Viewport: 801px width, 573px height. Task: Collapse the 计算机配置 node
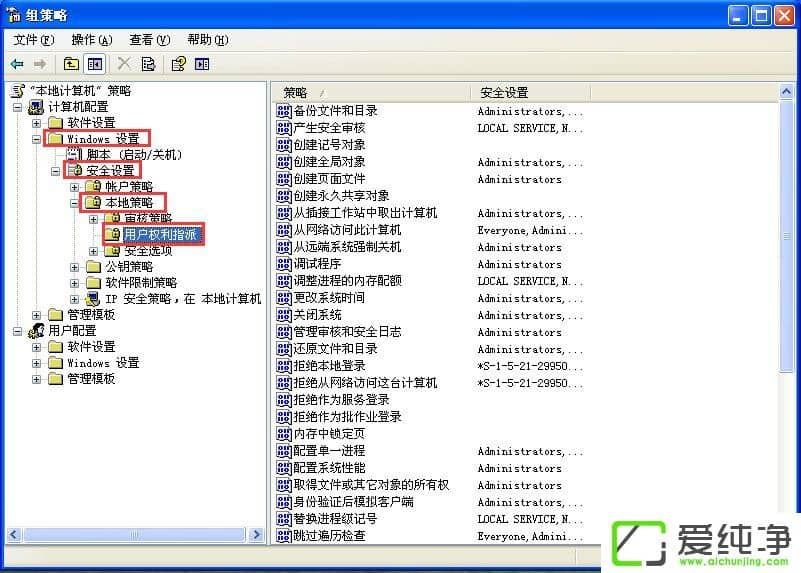point(17,107)
